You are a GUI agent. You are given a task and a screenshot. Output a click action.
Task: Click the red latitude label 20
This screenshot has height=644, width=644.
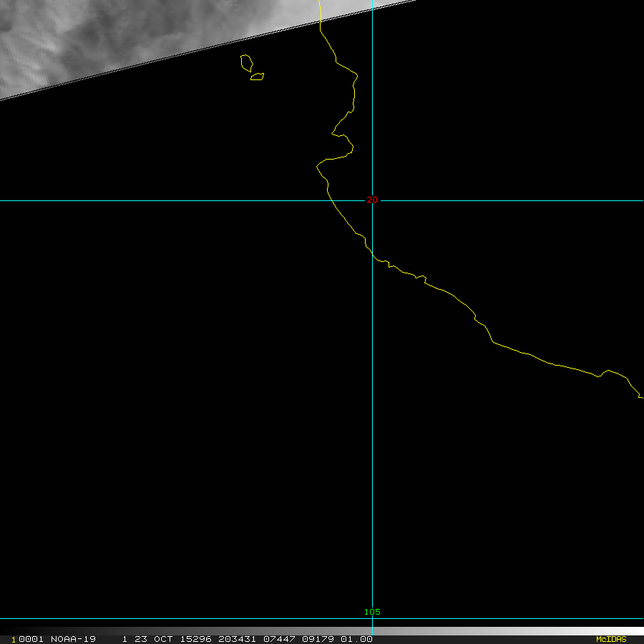click(371, 200)
